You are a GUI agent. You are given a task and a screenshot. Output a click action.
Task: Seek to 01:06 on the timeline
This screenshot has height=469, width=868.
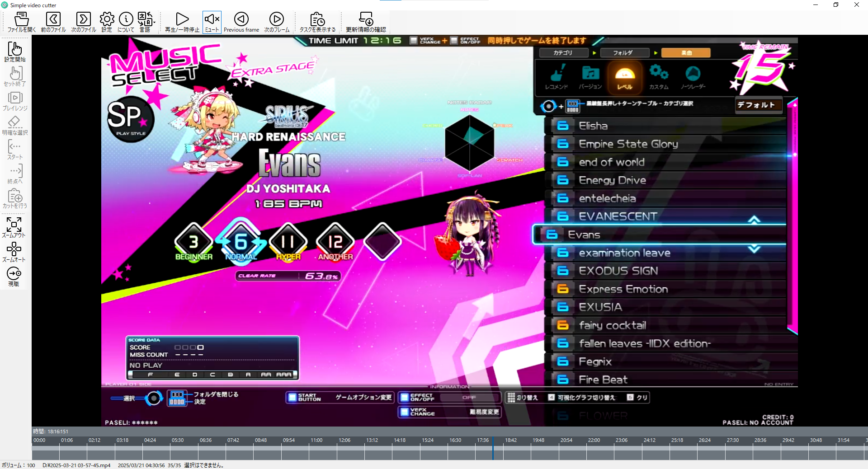click(x=67, y=440)
